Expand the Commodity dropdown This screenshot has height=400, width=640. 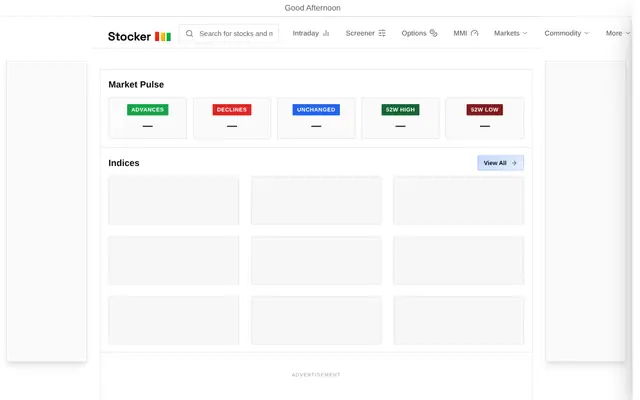pos(567,33)
